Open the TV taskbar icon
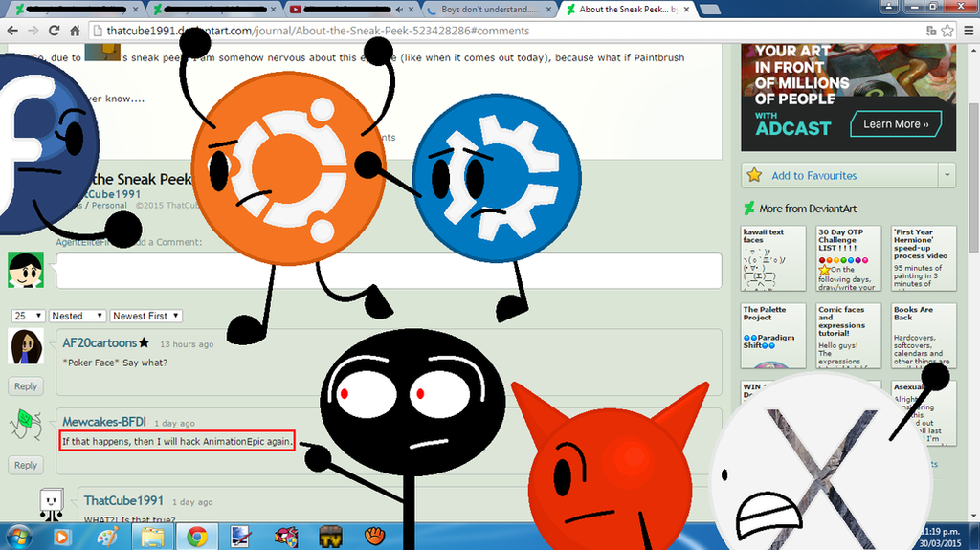The image size is (980, 550). (x=330, y=537)
